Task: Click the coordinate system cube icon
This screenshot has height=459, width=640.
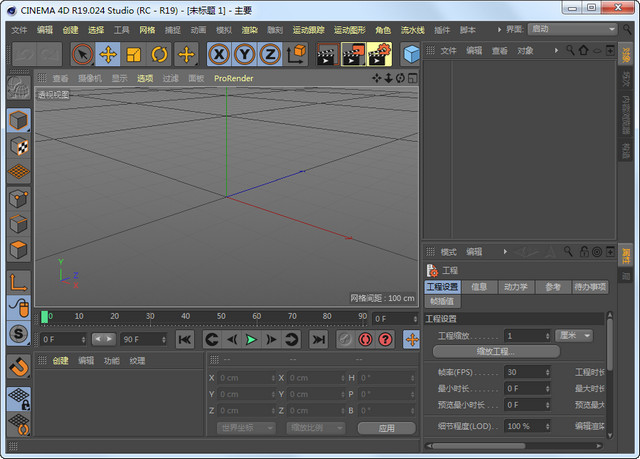Action: click(x=296, y=54)
